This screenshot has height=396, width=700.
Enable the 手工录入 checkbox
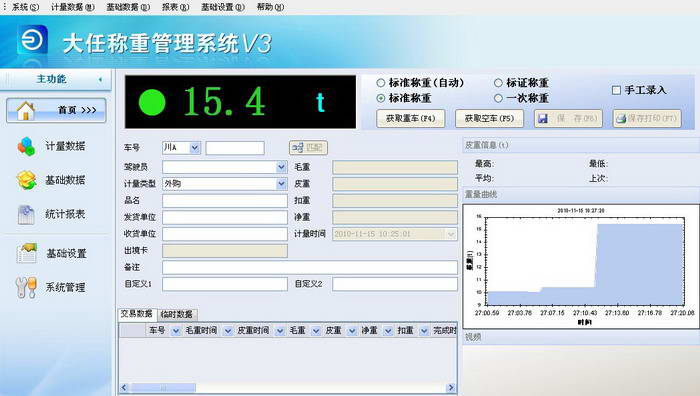pyautogui.click(x=616, y=90)
